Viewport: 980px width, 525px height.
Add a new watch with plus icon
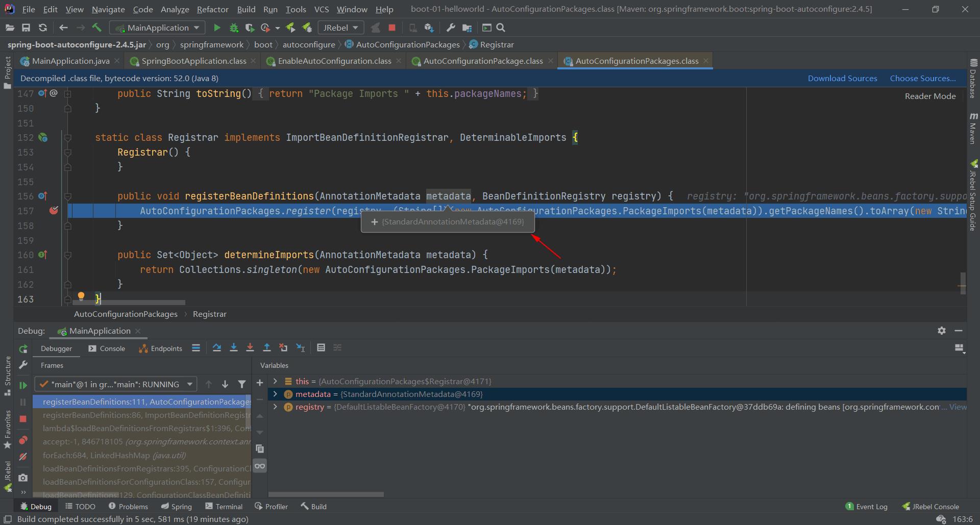259,383
